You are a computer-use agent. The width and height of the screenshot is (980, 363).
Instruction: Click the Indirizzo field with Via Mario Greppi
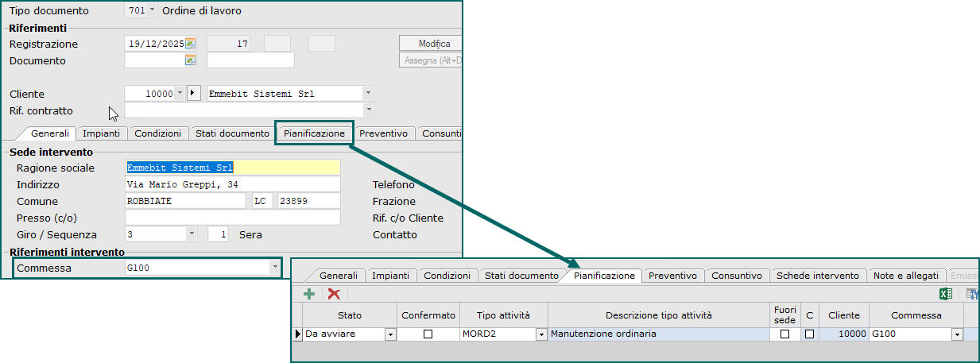[233, 184]
